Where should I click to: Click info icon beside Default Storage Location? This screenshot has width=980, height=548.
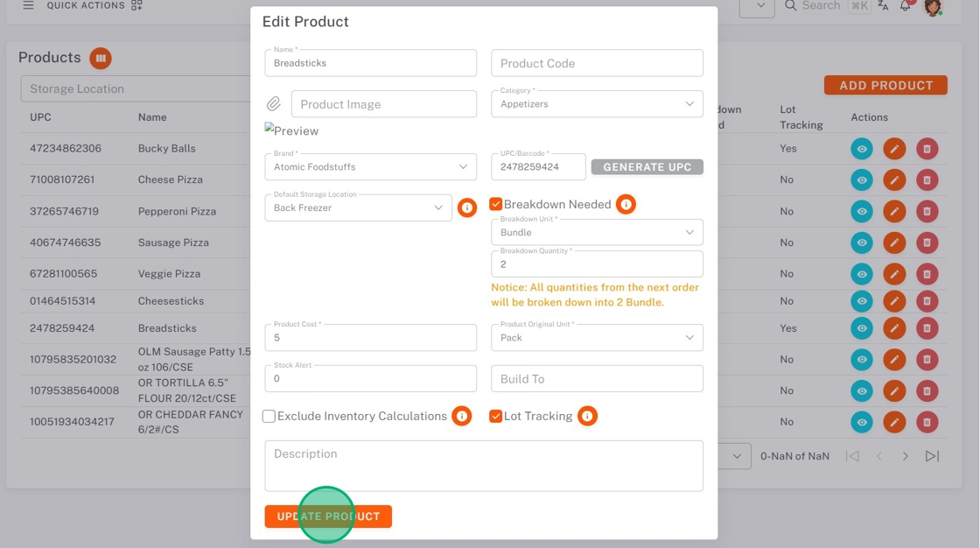point(467,207)
